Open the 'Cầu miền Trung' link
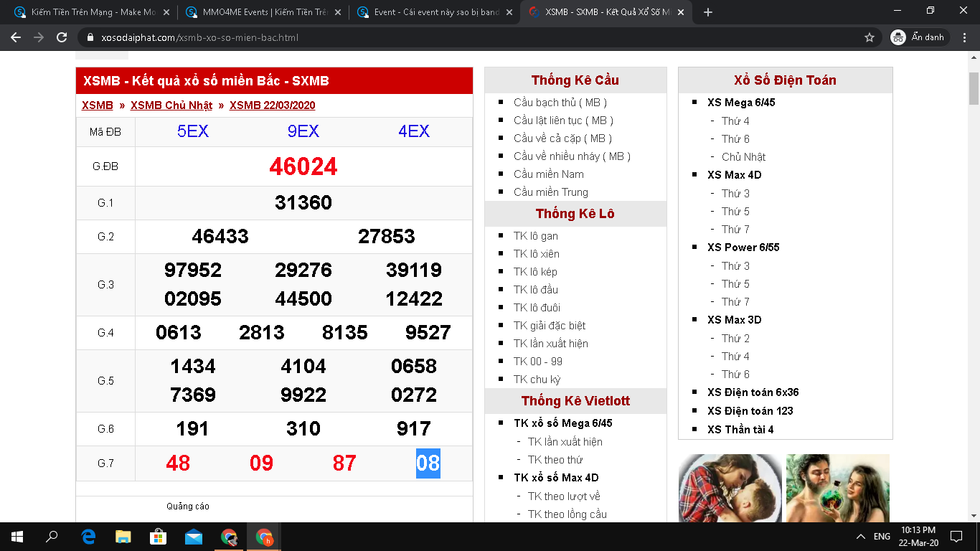Viewport: 980px width, 551px height. click(x=551, y=192)
